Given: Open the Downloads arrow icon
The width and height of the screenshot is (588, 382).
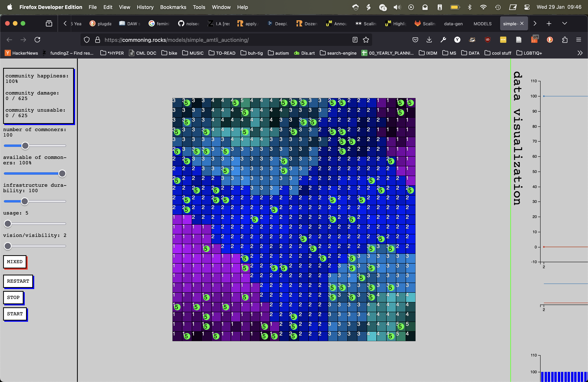Looking at the screenshot, I should point(429,40).
